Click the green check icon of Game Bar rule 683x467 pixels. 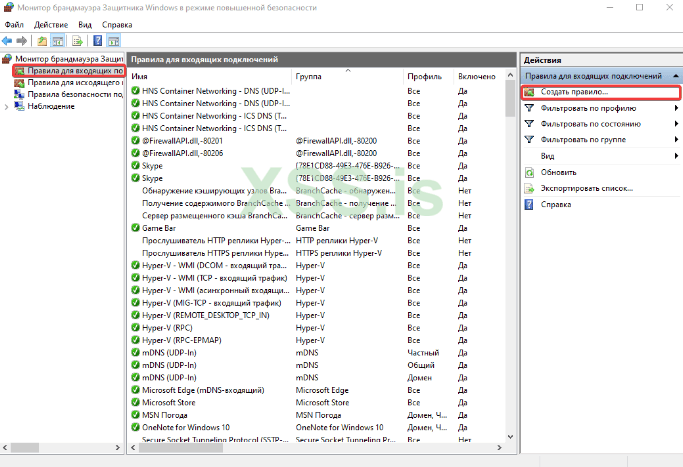[135, 228]
